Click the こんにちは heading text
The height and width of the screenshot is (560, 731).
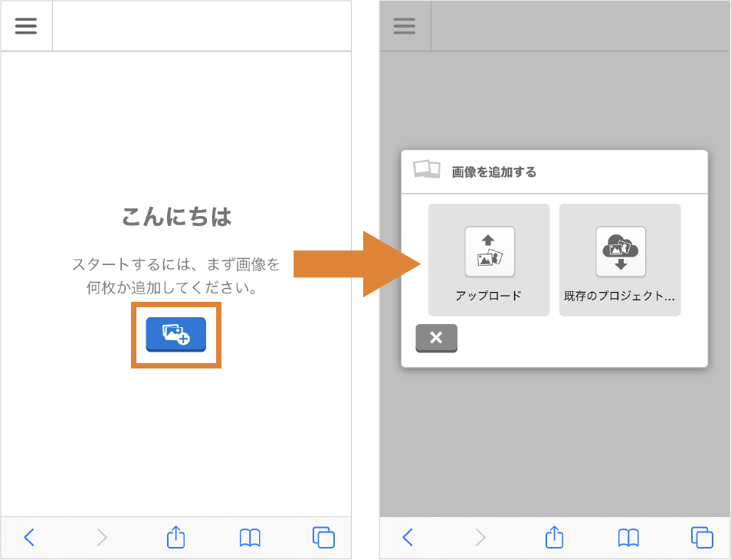click(176, 217)
